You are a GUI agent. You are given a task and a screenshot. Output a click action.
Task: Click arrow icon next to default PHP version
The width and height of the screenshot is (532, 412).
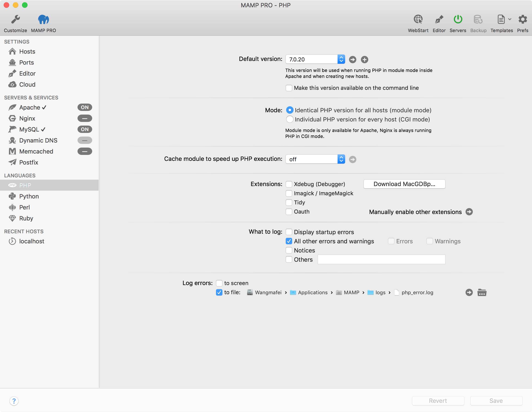(x=352, y=59)
